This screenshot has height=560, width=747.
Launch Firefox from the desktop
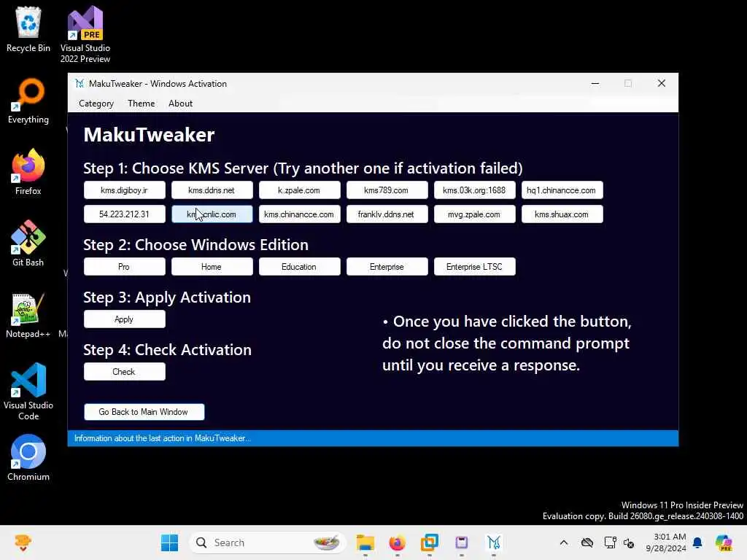28,172
